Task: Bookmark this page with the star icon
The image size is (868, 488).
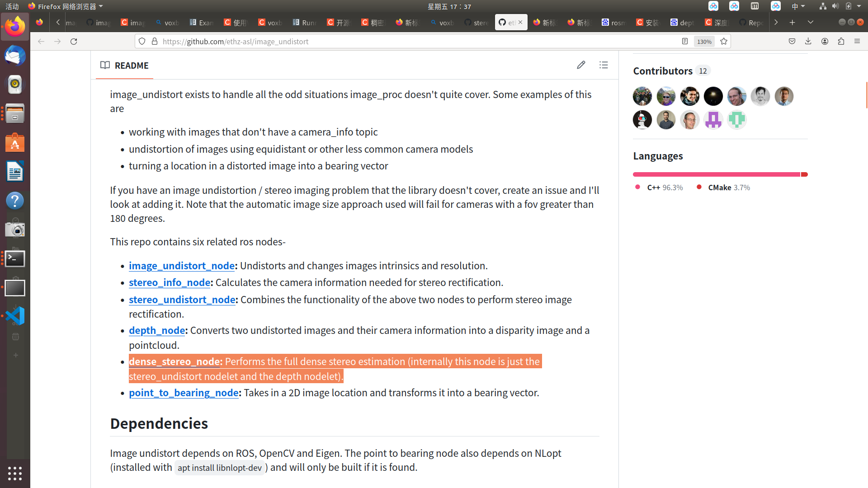Action: pyautogui.click(x=724, y=41)
